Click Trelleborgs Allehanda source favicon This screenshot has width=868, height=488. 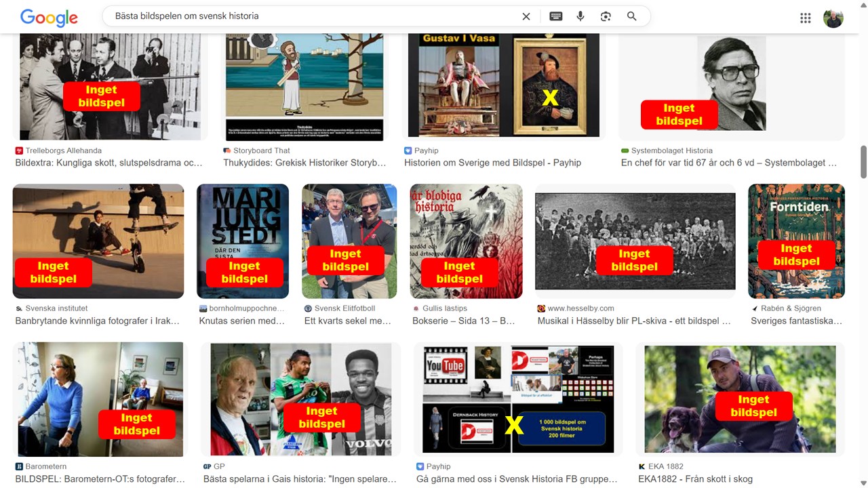click(19, 150)
